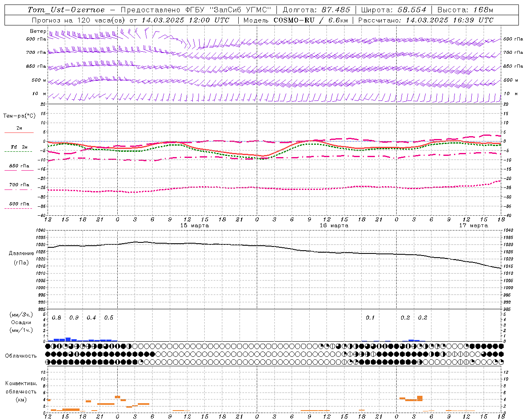Click the (км) unit under convective cloudiness
This screenshot has width=525, height=420.
pos(21,399)
